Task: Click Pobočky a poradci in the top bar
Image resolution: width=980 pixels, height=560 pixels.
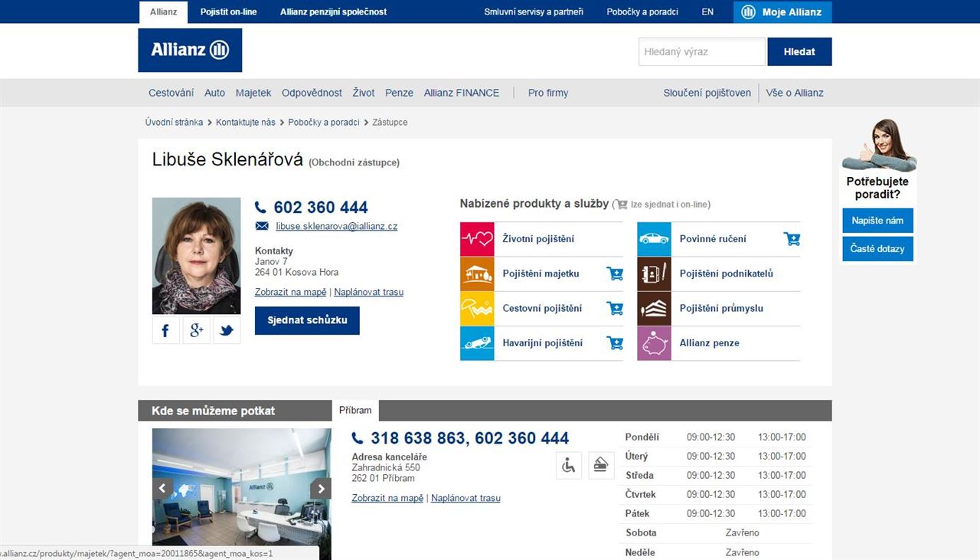Action: pos(642,12)
